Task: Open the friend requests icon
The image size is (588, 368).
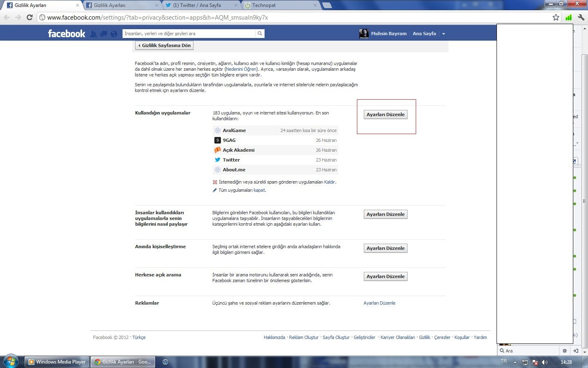Action: point(94,34)
